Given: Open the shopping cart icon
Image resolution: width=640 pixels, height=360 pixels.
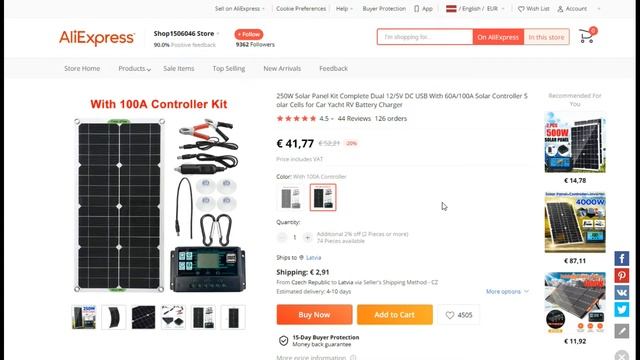Looking at the screenshot, I should [x=587, y=36].
